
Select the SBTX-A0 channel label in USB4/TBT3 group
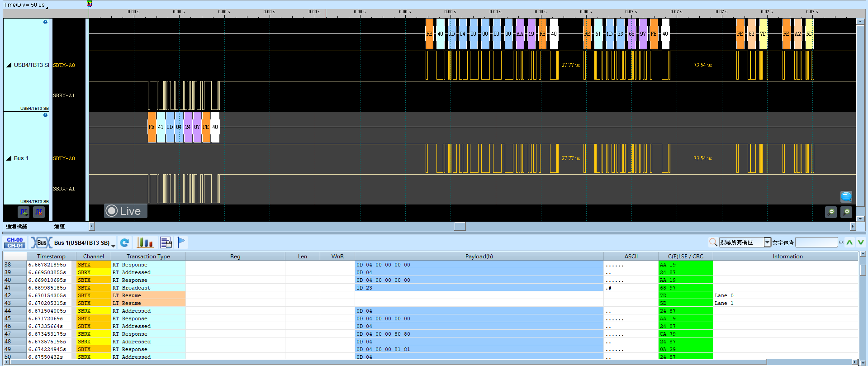point(64,65)
